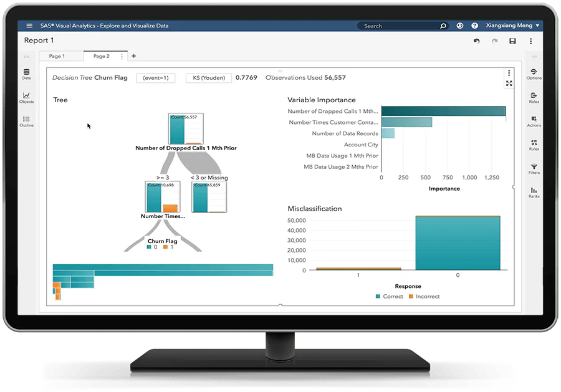Viewport: 561px width, 392px height.
Task: Click the Number Times Customer Contacted importance bar
Action: point(407,122)
